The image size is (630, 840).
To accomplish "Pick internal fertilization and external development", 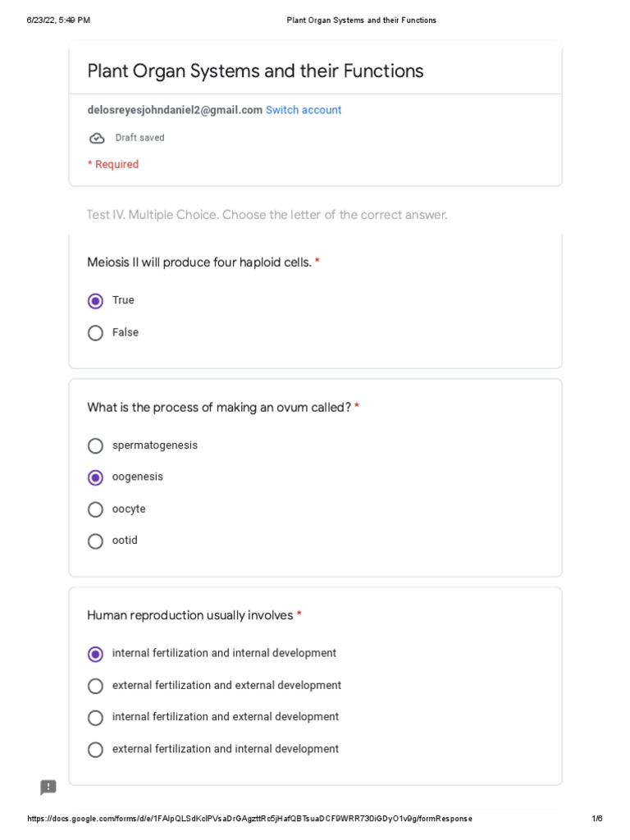I will coord(96,718).
